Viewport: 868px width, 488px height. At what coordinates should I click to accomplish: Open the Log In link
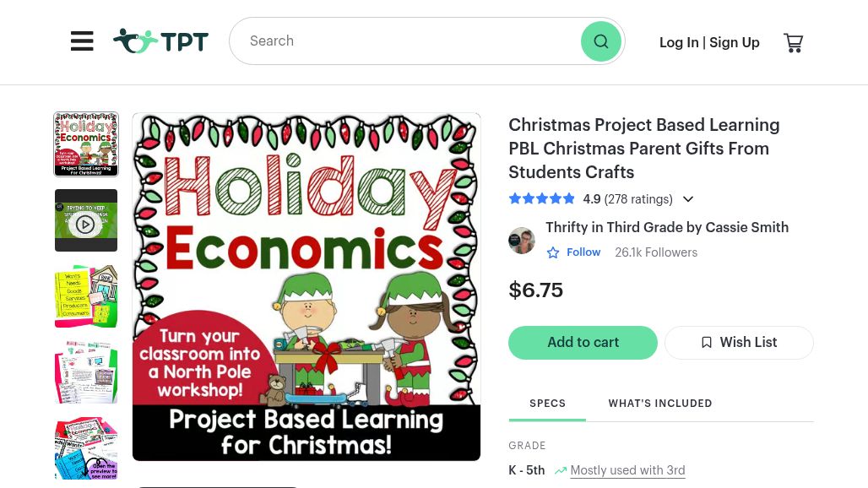click(679, 42)
